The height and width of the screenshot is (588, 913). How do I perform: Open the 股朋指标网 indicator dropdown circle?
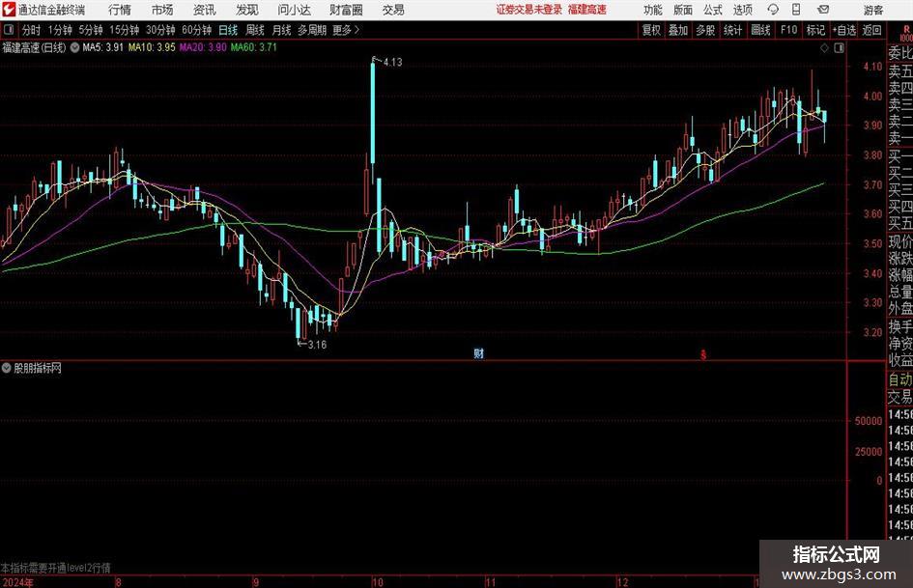(7, 368)
